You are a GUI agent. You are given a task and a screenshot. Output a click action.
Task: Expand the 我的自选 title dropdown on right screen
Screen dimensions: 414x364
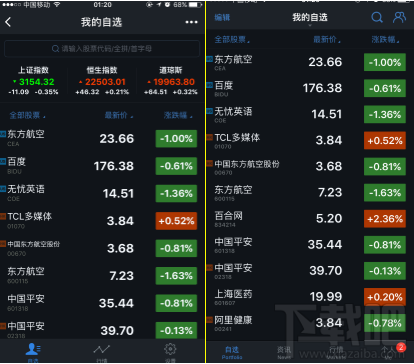pos(310,18)
